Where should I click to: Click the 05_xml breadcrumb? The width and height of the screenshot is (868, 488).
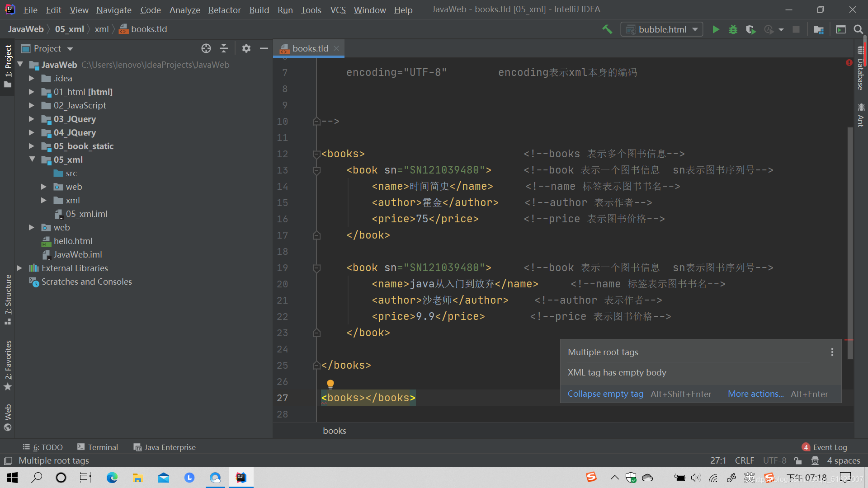point(70,29)
